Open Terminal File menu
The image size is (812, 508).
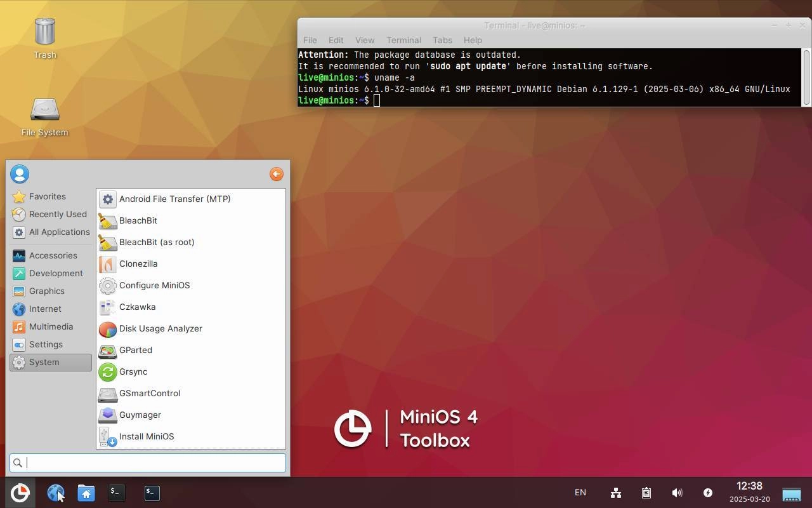tap(310, 40)
